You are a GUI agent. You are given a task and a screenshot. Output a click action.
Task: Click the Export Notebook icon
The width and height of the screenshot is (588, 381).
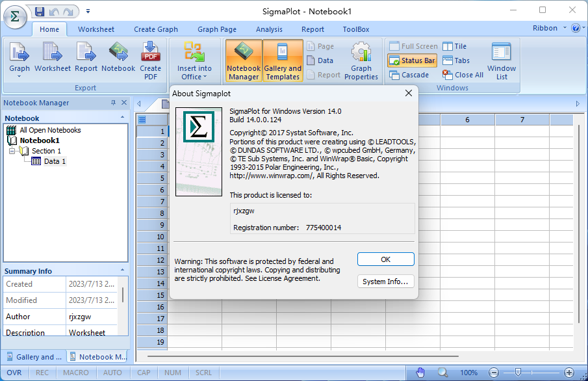tap(118, 57)
